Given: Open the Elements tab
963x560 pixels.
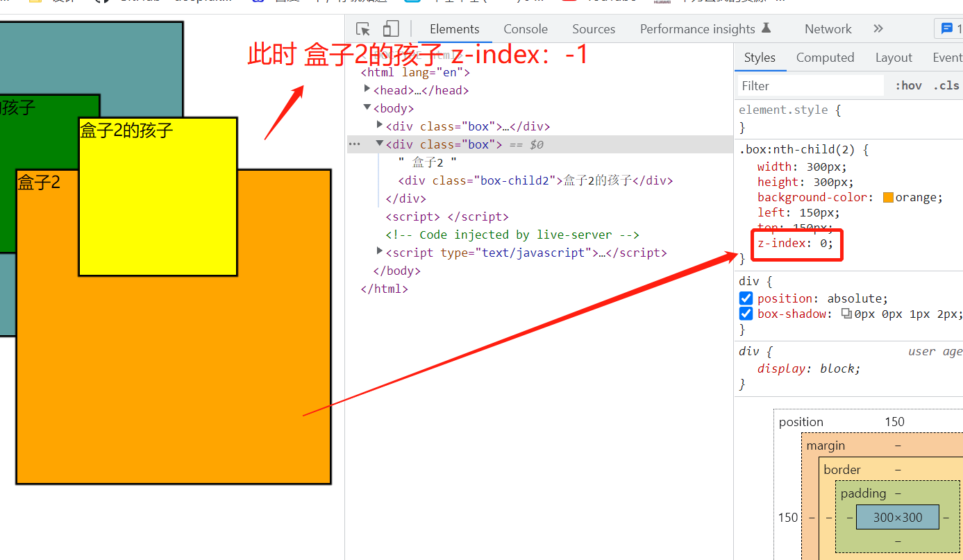Looking at the screenshot, I should [x=455, y=29].
